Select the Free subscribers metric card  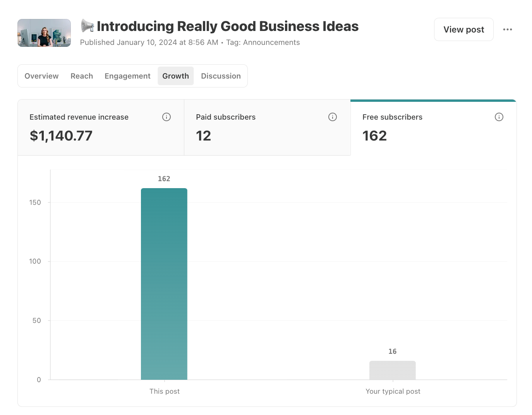coord(433,127)
